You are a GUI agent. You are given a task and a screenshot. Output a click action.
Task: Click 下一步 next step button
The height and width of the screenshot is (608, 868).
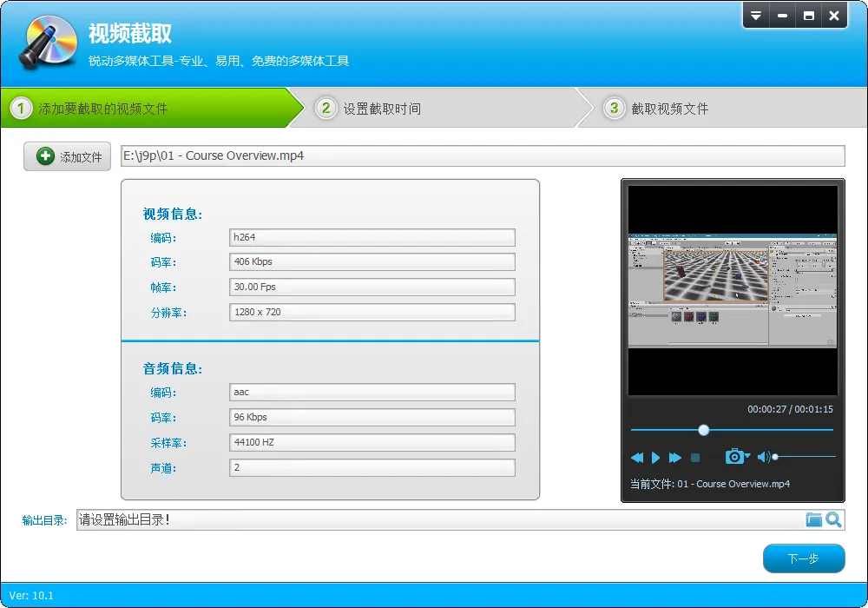coord(803,558)
